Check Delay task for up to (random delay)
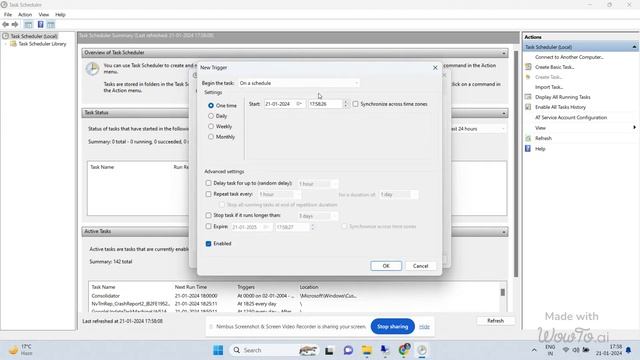 pyautogui.click(x=209, y=183)
